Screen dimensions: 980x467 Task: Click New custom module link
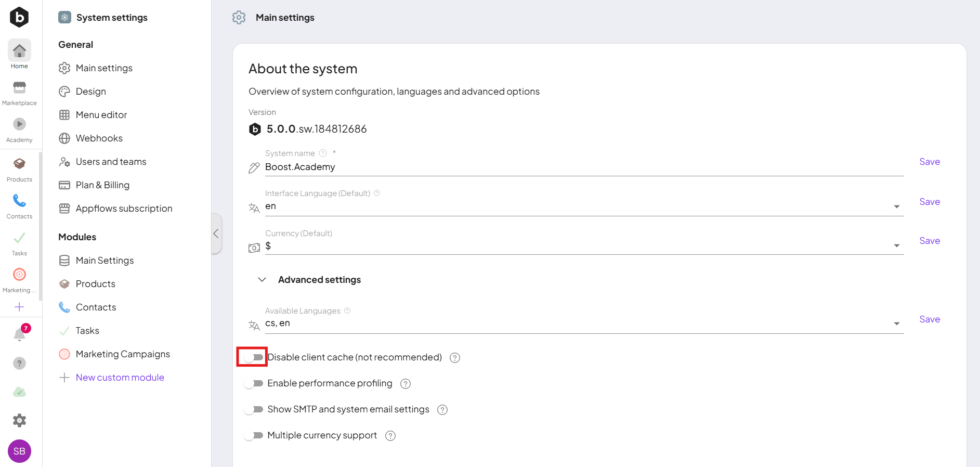(120, 378)
